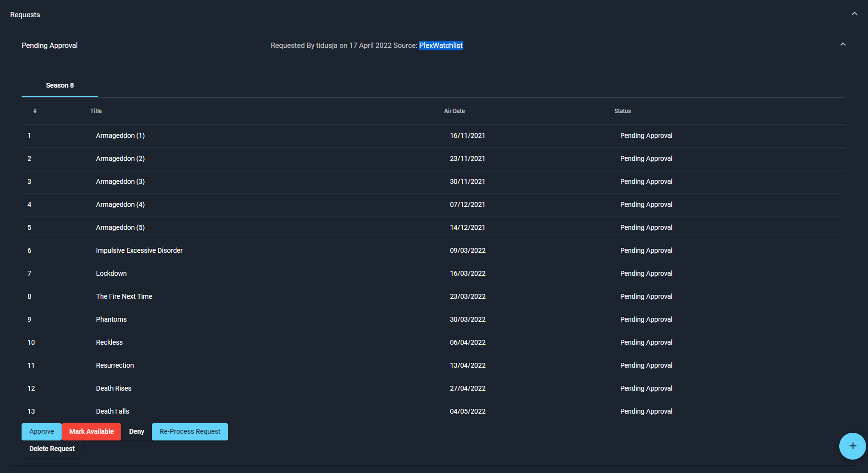Collapse the Pending Approval request chevron
The height and width of the screenshot is (473, 868).
pos(843,45)
